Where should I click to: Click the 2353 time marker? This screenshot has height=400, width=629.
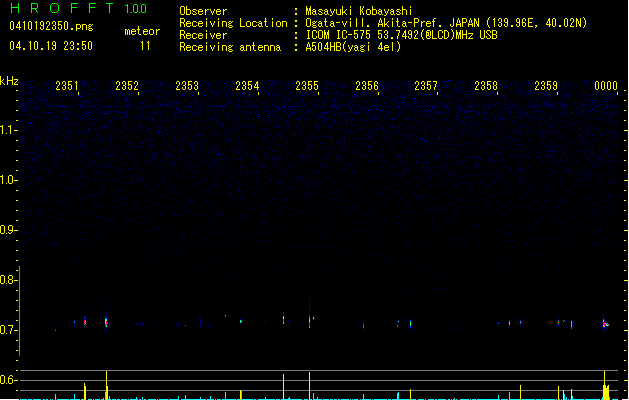187,86
